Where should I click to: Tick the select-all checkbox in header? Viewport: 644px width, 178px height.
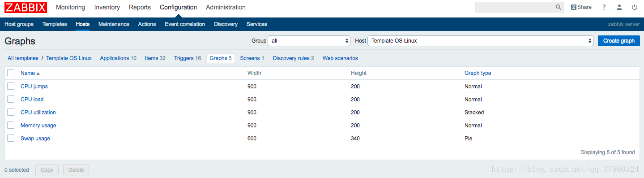11,73
